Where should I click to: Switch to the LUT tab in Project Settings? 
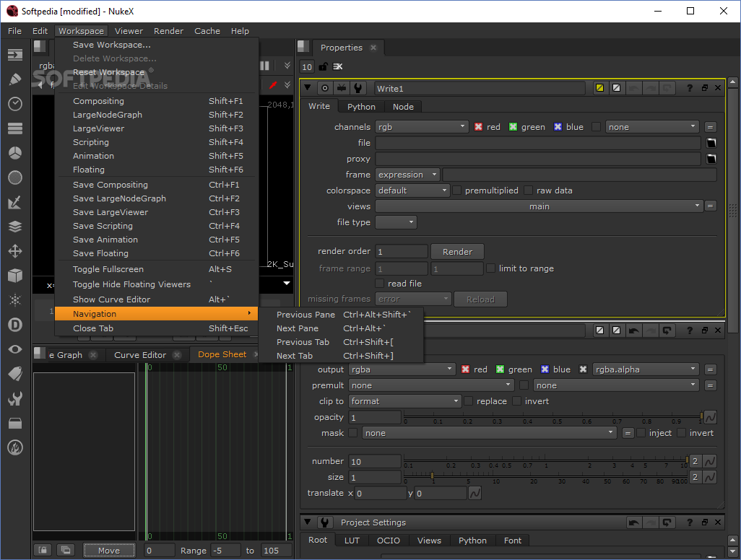[352, 541]
